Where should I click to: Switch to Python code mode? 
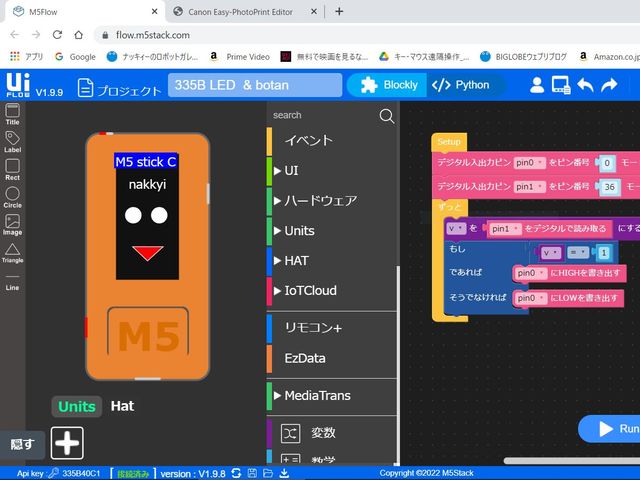461,85
